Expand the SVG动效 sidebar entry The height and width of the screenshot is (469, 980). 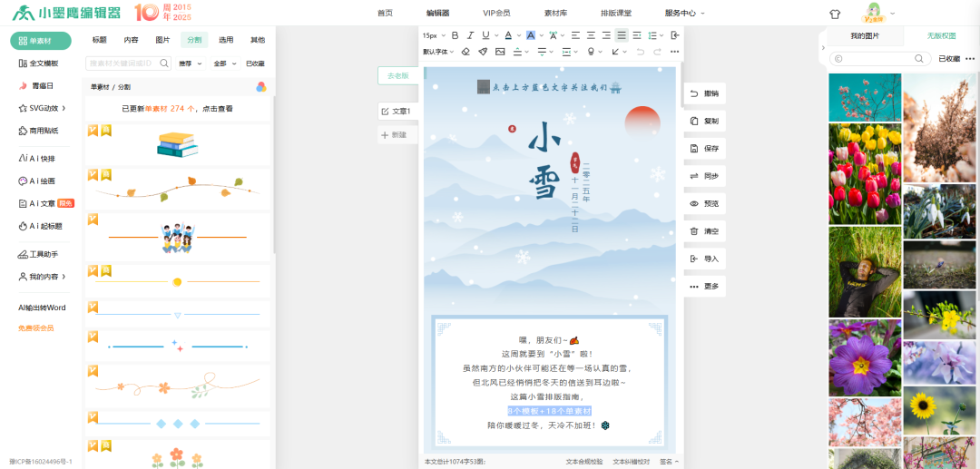click(43, 108)
